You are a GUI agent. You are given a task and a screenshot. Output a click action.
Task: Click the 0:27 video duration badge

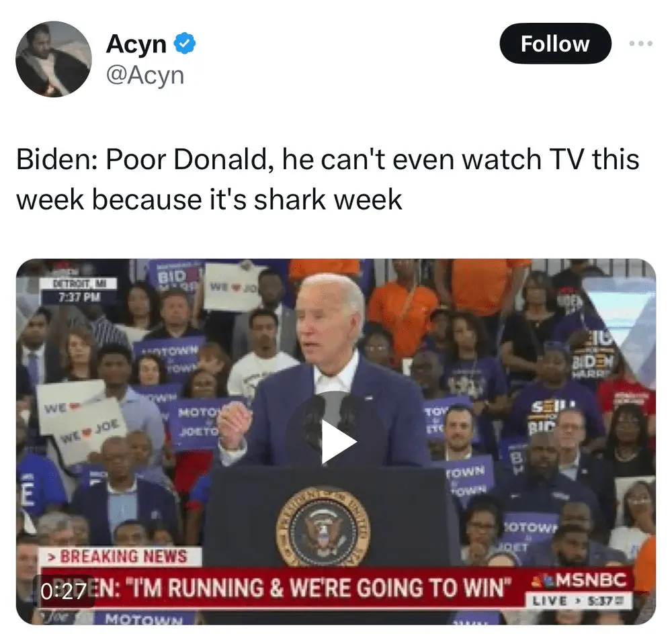[x=63, y=591]
